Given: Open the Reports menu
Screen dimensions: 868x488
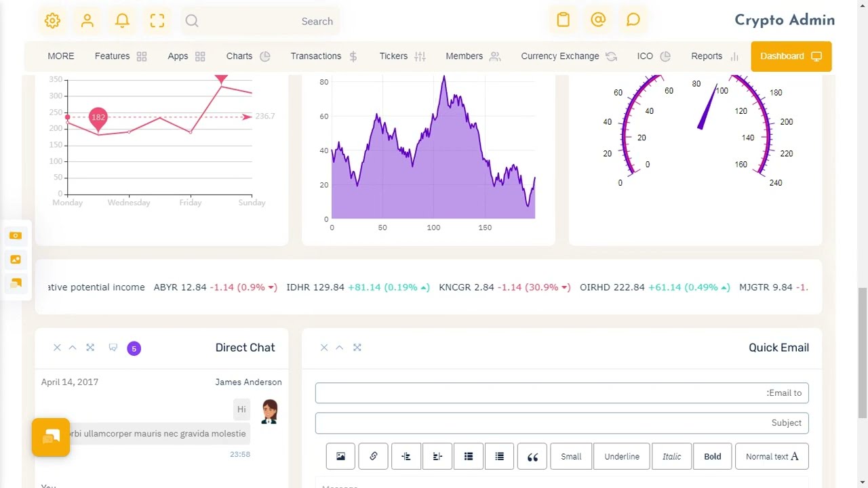Looking at the screenshot, I should (x=715, y=56).
